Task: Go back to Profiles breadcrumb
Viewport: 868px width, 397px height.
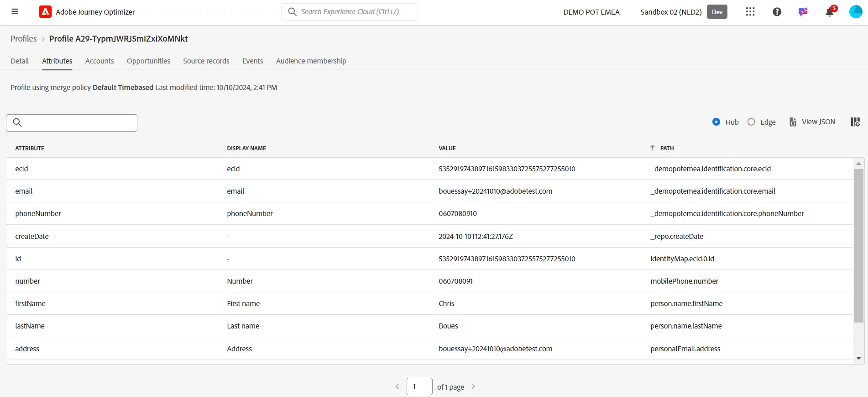Action: point(24,39)
